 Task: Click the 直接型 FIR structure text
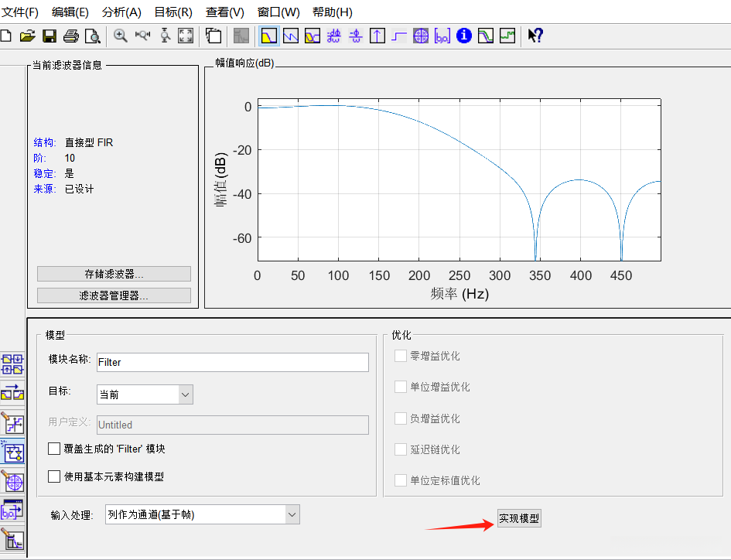coord(89,142)
